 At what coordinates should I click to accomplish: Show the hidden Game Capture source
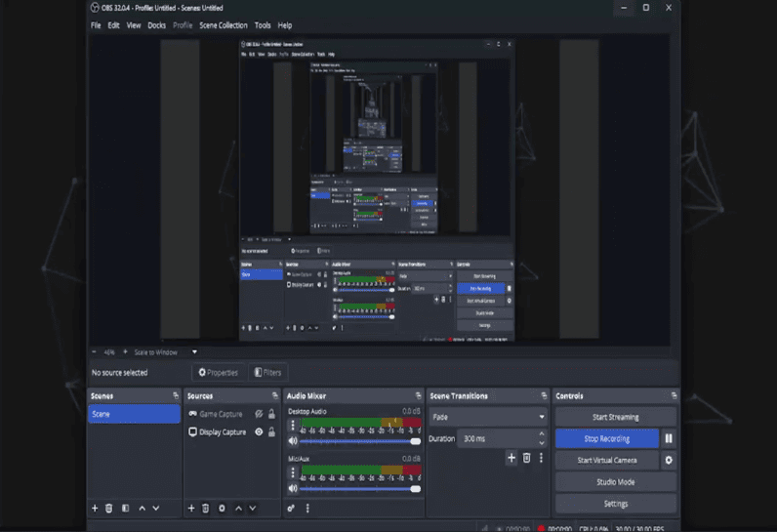(x=259, y=414)
